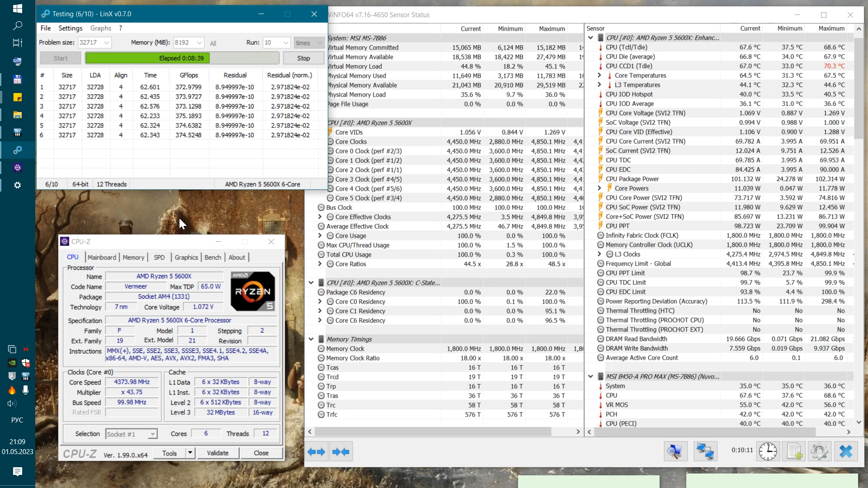Open the Settings menu in LinX

coord(71,28)
